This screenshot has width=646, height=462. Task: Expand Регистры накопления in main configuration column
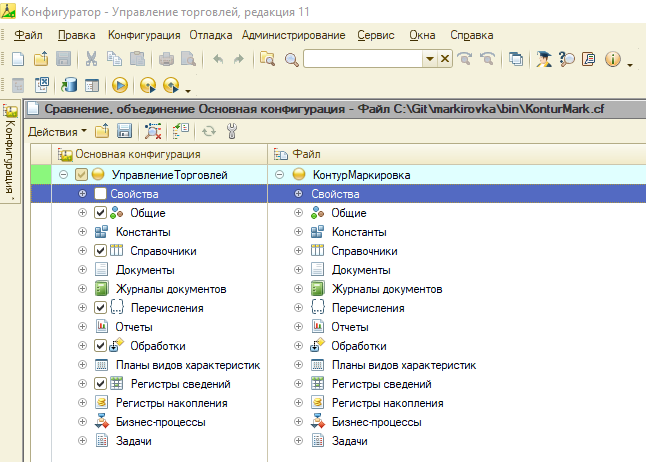[82, 402]
